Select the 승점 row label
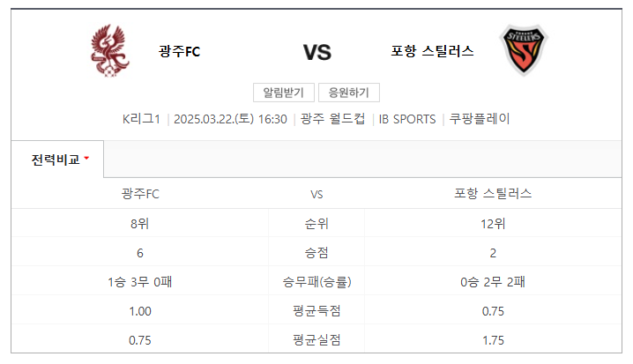Image resolution: width=633 pixels, height=364 pixels. [x=316, y=253]
